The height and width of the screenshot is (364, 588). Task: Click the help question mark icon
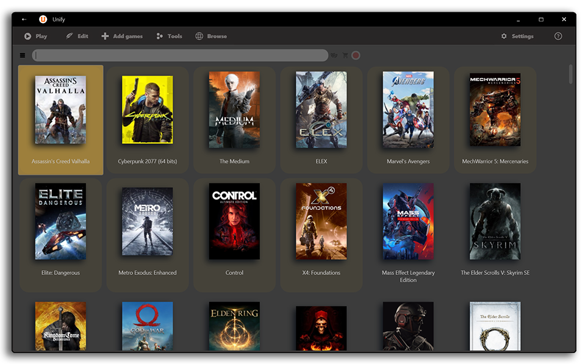558,37
